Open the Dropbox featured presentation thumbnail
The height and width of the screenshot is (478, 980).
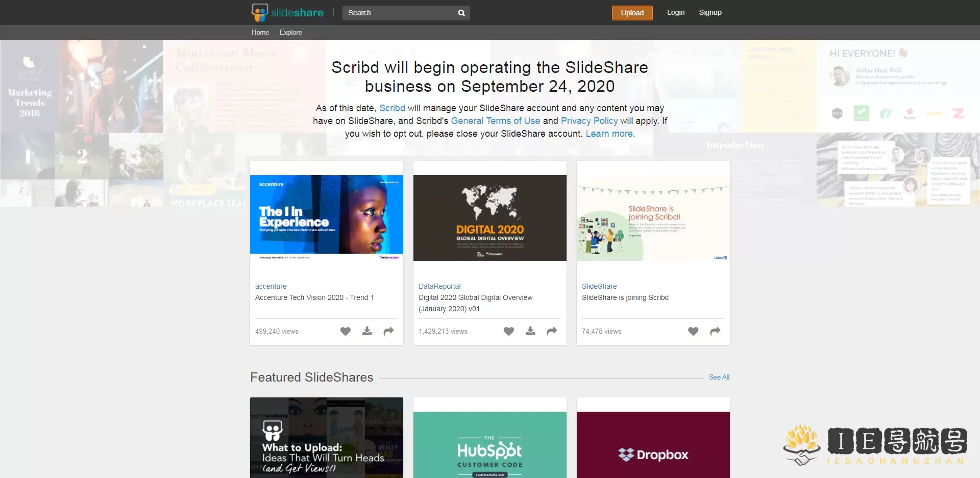pos(653,449)
